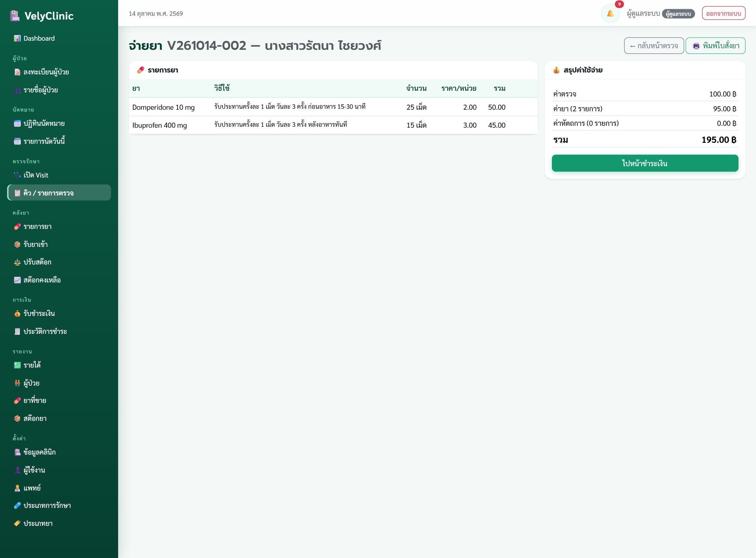Click the money bag icon for รับชำระเงิน

pyautogui.click(x=17, y=313)
